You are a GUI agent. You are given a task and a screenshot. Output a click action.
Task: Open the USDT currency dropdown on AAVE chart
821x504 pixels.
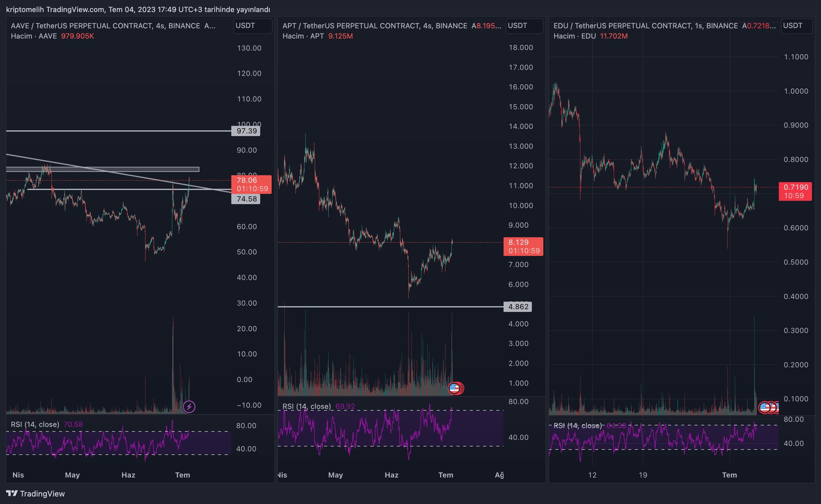pos(253,26)
